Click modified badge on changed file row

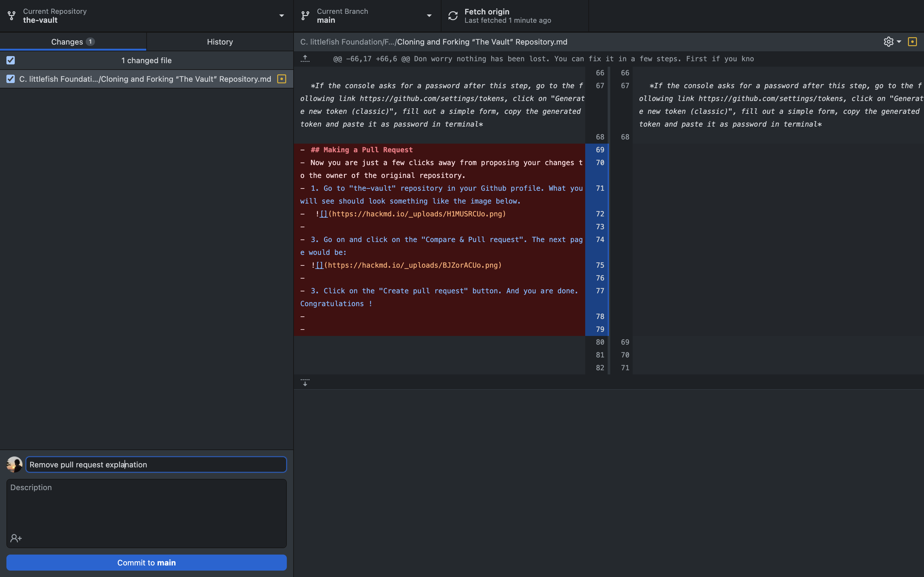click(x=281, y=79)
